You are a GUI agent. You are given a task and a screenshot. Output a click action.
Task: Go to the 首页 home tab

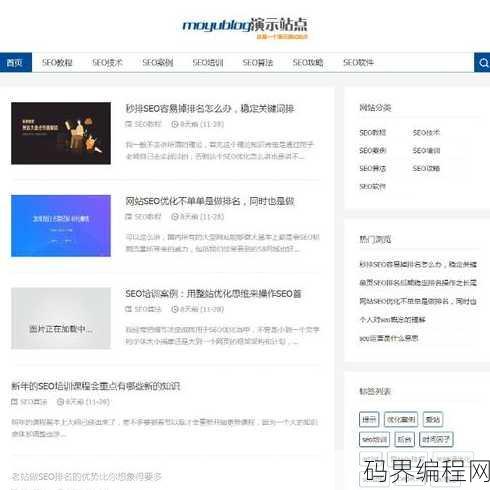point(16,62)
